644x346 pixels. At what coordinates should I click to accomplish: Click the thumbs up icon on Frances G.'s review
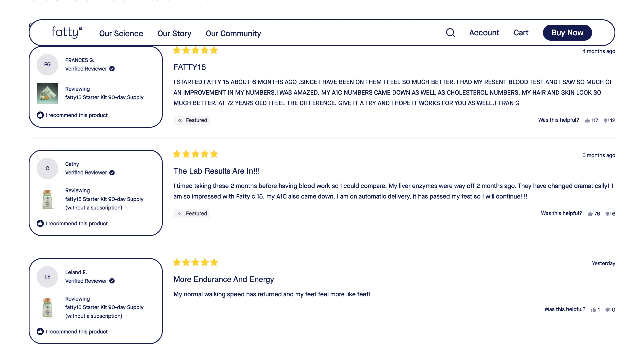588,120
